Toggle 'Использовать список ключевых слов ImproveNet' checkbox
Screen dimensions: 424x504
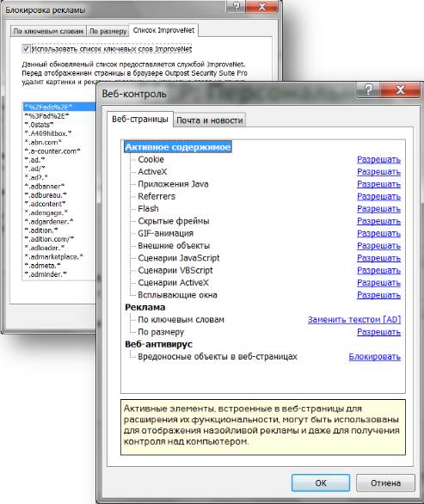pyautogui.click(x=26, y=49)
